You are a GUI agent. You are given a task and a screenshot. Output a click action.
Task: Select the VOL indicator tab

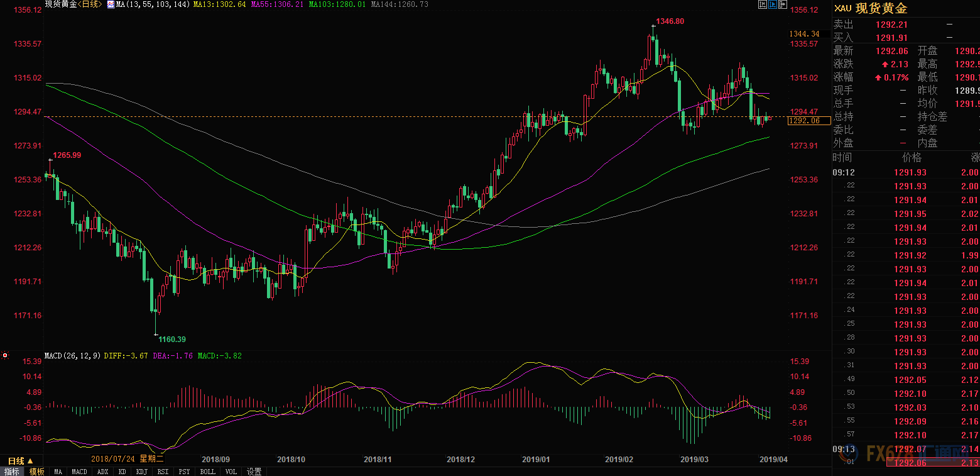[231, 472]
